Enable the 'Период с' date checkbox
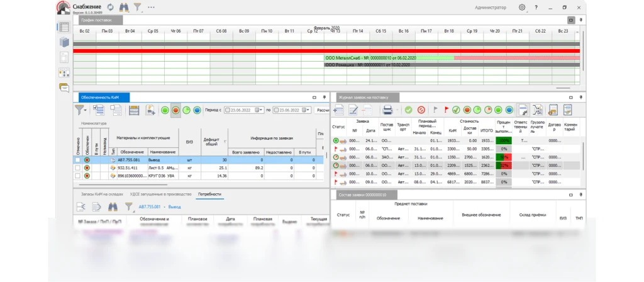644x282 pixels. click(x=228, y=110)
